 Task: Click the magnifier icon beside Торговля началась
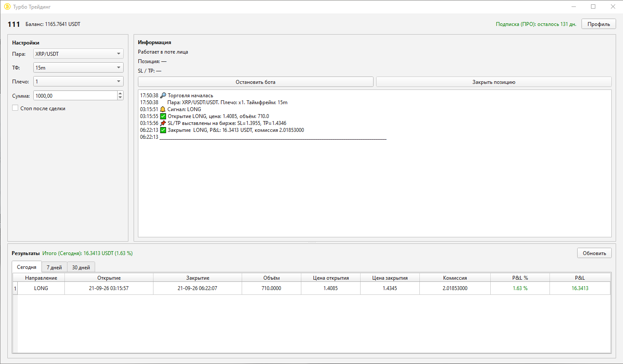click(x=163, y=96)
